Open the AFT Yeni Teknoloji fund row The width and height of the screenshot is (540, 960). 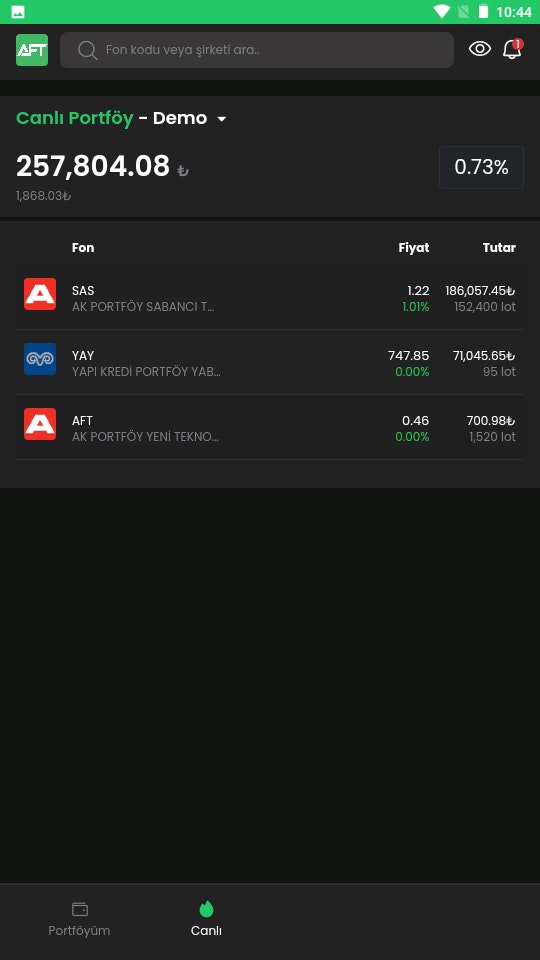pos(270,427)
